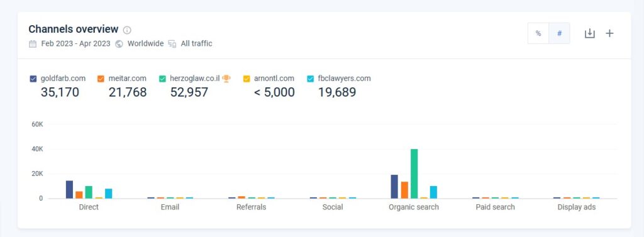Click the plus icon to add widget

(x=609, y=33)
